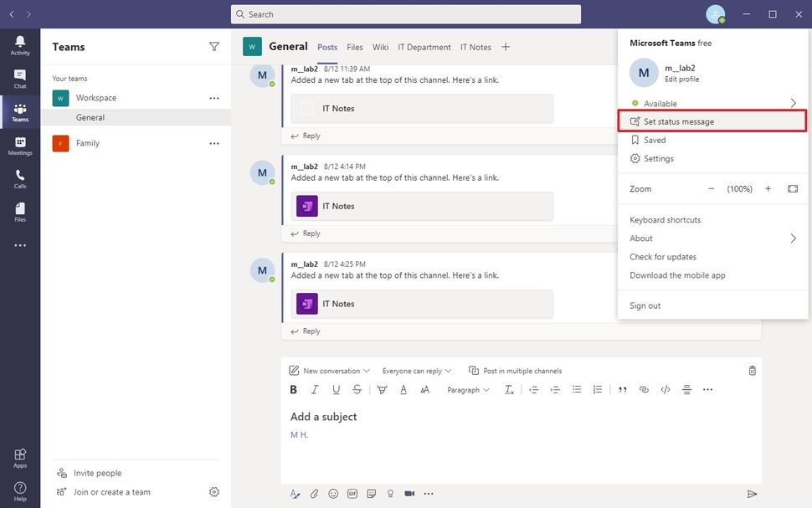Open the GIF picker
The height and width of the screenshot is (508, 812).
[352, 494]
